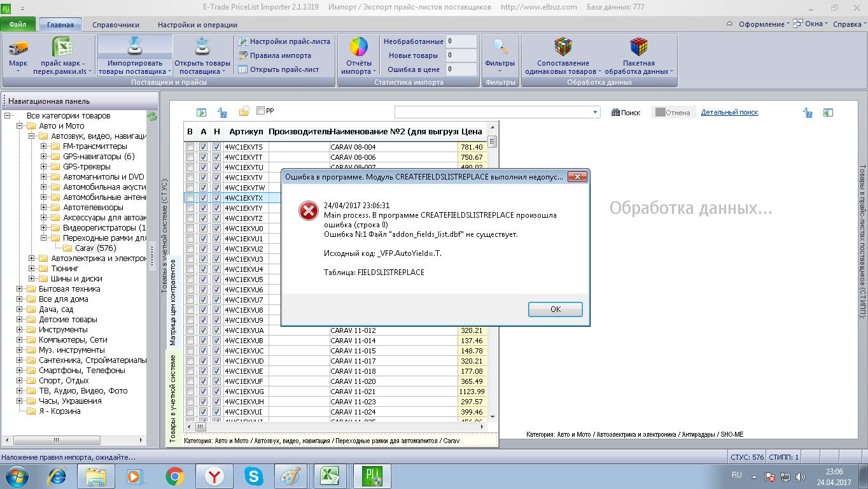The height and width of the screenshot is (489, 868).
Task: Expand the Тюнинг tree node
Action: click(32, 269)
